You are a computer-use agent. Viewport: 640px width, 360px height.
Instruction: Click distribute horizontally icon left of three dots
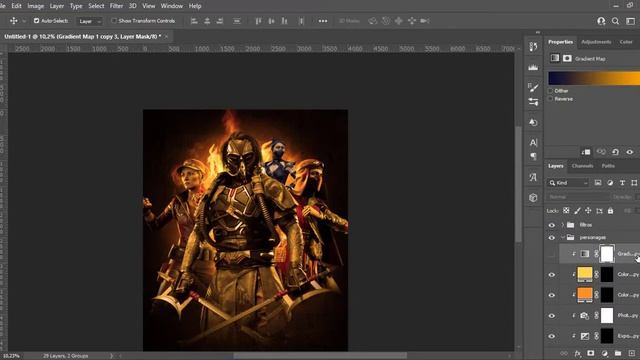click(x=301, y=21)
